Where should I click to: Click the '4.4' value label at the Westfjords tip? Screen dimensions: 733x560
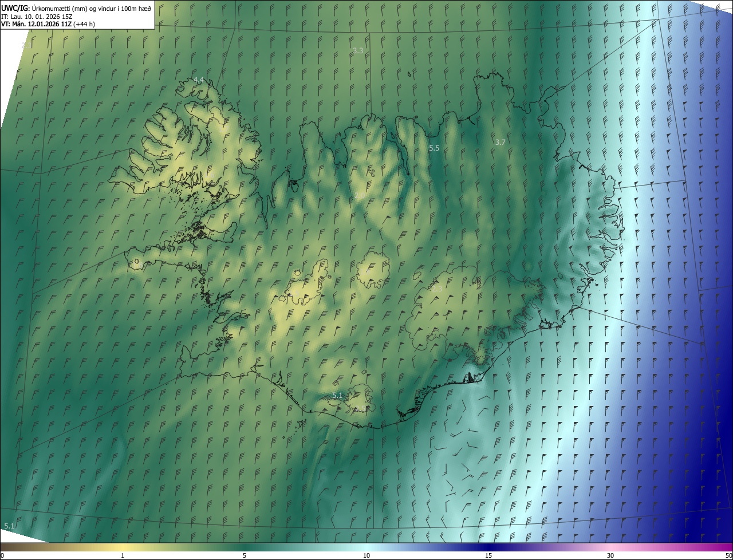point(198,80)
